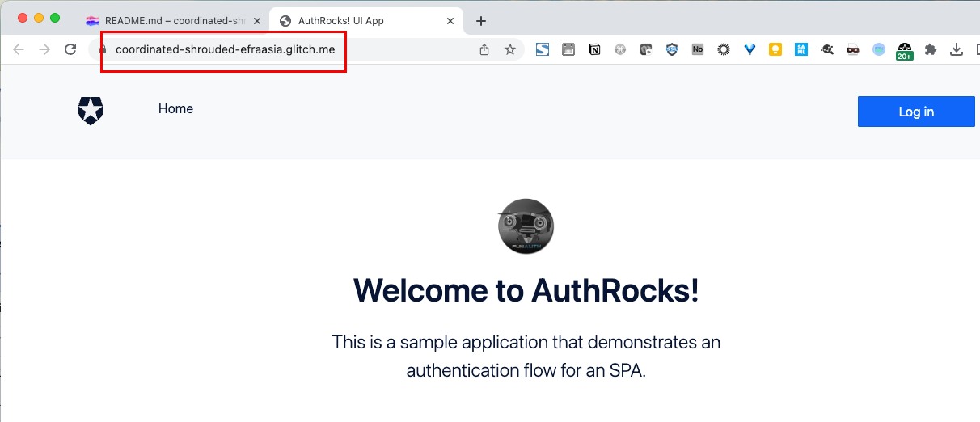Open the Notion extension icon
The height and width of the screenshot is (422, 980).
(x=594, y=49)
